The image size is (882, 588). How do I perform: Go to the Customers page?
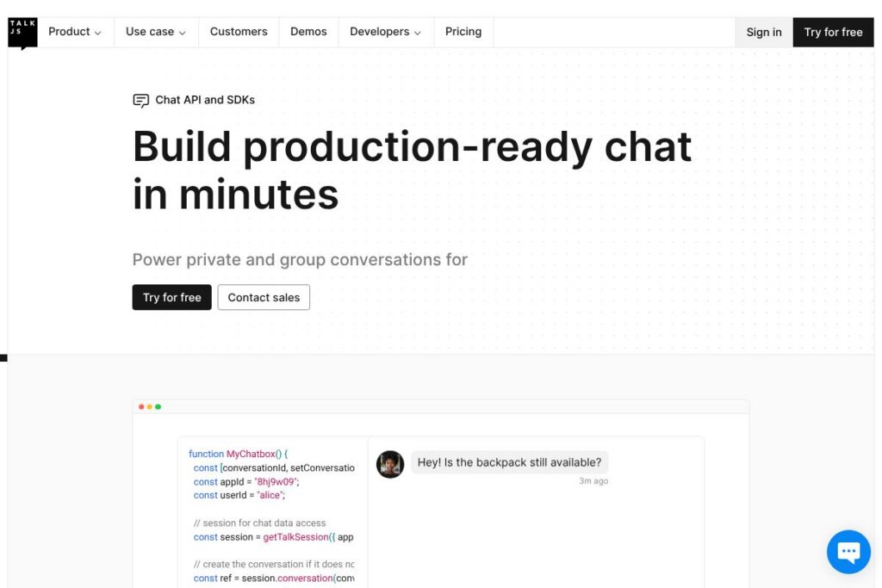click(239, 32)
